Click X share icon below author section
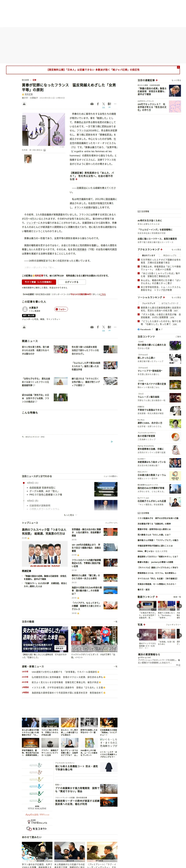Viewport: 186px width, 868px height. coord(104,327)
